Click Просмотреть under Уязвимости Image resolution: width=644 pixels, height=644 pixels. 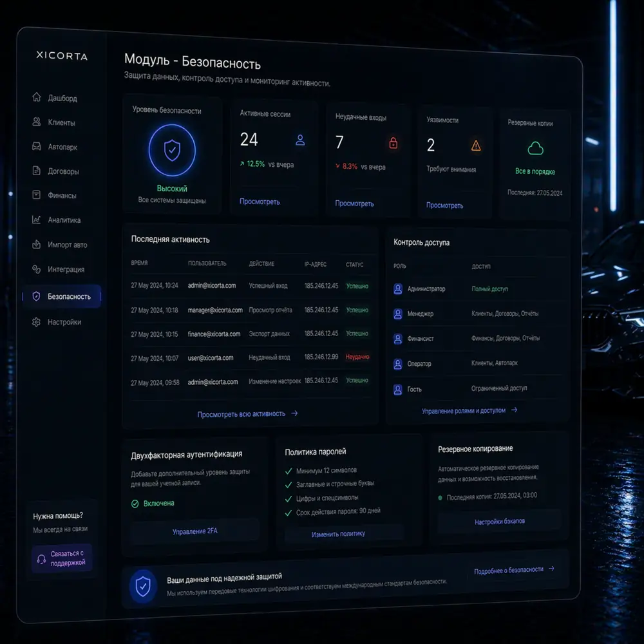444,205
